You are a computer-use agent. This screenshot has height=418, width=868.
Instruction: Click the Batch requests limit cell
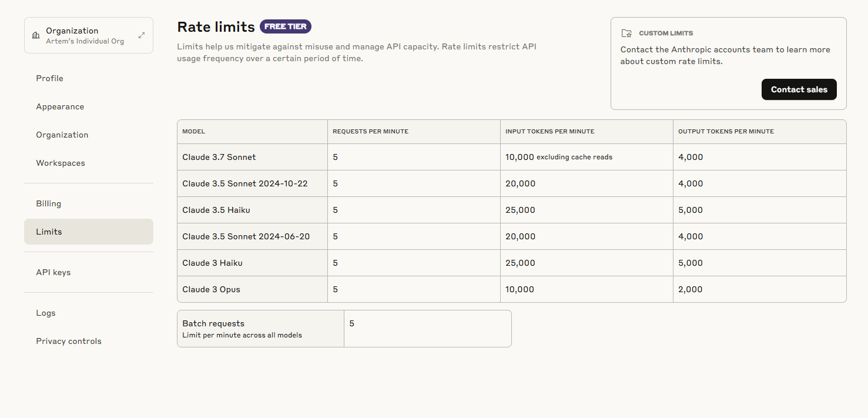click(x=427, y=328)
